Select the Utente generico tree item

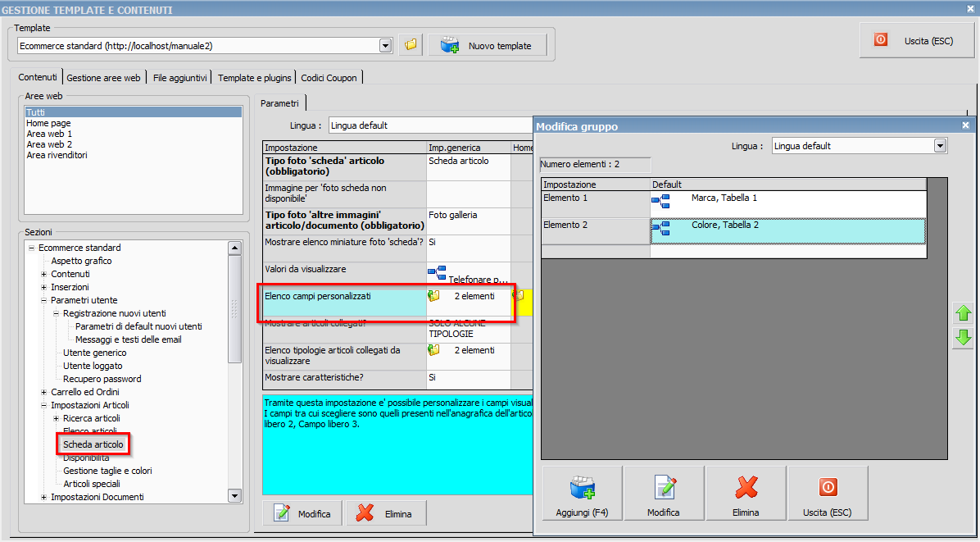pos(94,353)
